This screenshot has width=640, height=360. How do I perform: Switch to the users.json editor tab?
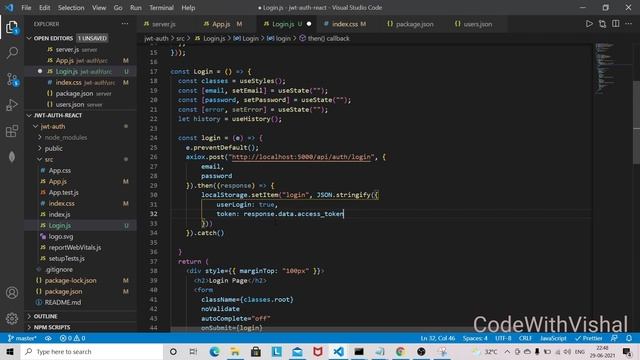(x=478, y=24)
